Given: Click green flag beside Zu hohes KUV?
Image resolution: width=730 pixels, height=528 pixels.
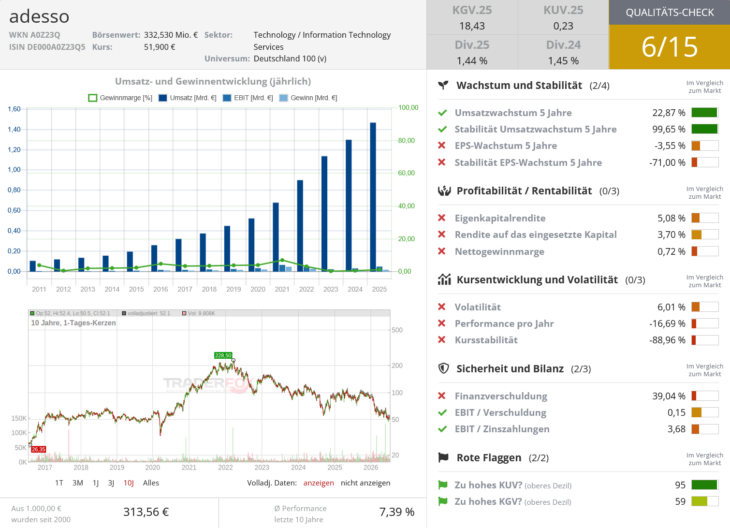Looking at the screenshot, I should [x=443, y=485].
